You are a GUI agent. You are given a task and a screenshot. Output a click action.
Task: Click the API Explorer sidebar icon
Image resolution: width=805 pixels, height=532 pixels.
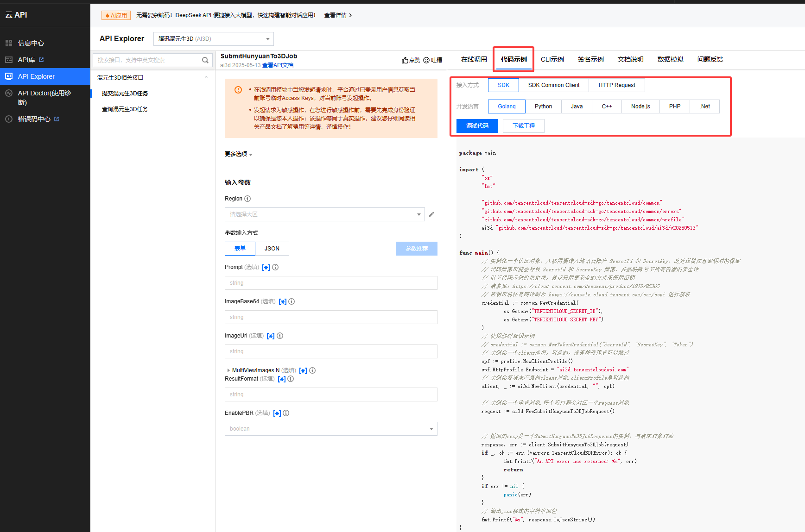9,76
